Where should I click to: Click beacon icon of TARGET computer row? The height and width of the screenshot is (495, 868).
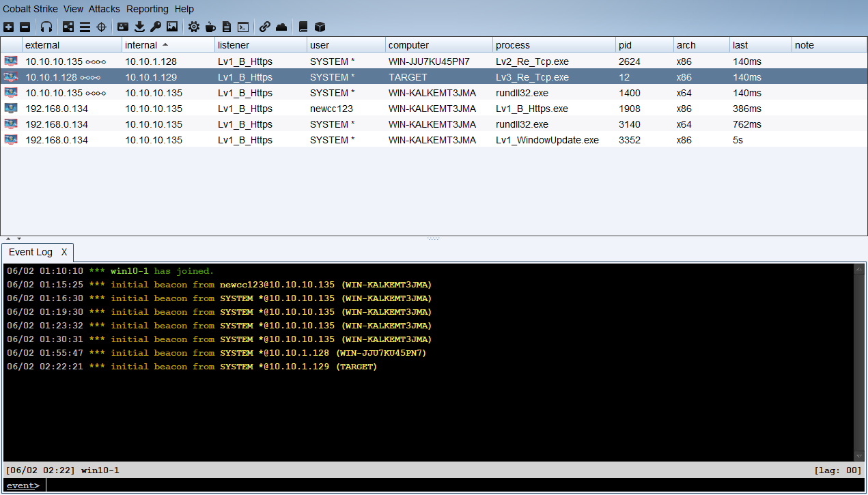pos(11,77)
